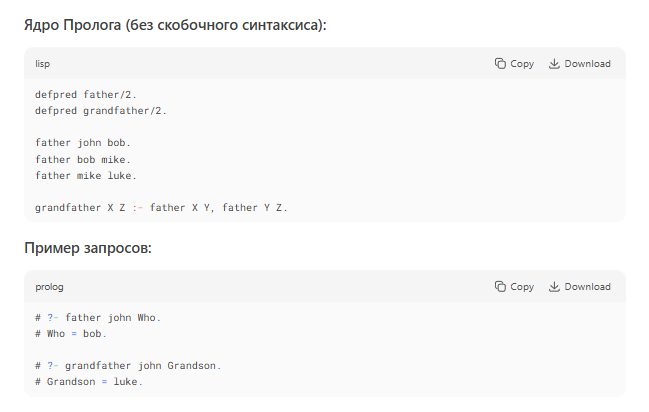Viewport: 649px width, 412px height.
Task: Click the download arrow icon in the lisp block
Action: (x=554, y=63)
